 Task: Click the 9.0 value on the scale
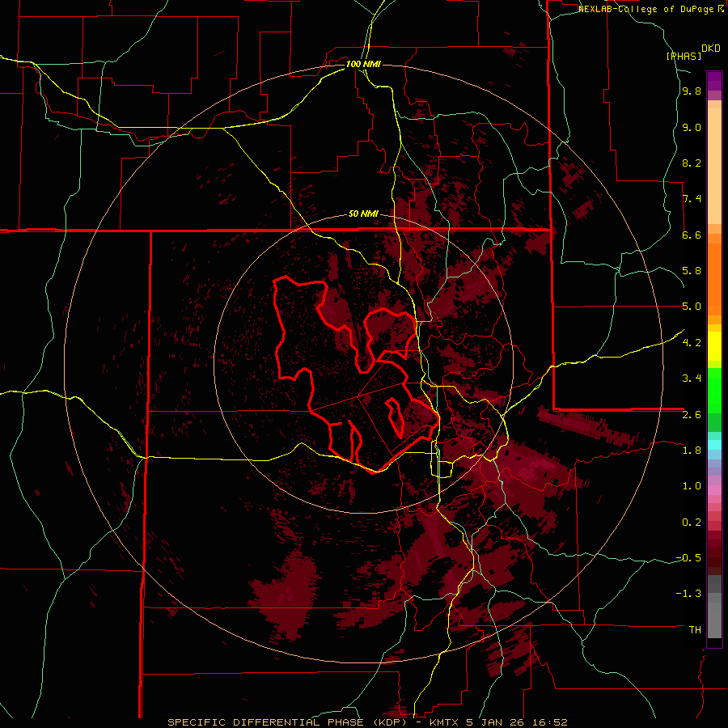point(692,127)
